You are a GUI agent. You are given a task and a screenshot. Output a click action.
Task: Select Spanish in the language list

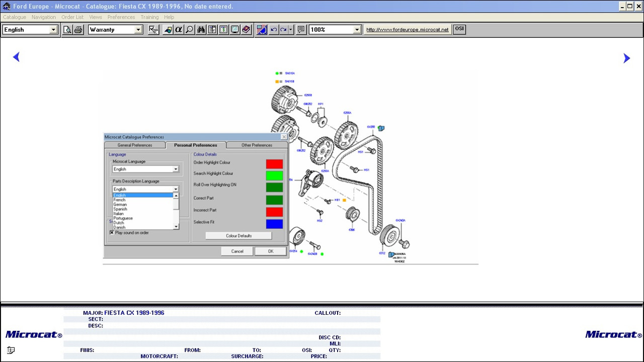pyautogui.click(x=143, y=209)
